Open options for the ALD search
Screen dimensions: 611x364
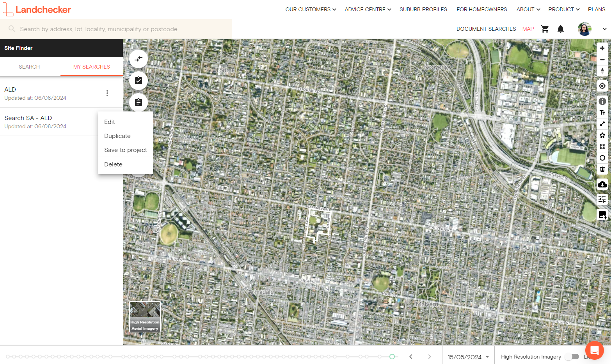click(107, 93)
